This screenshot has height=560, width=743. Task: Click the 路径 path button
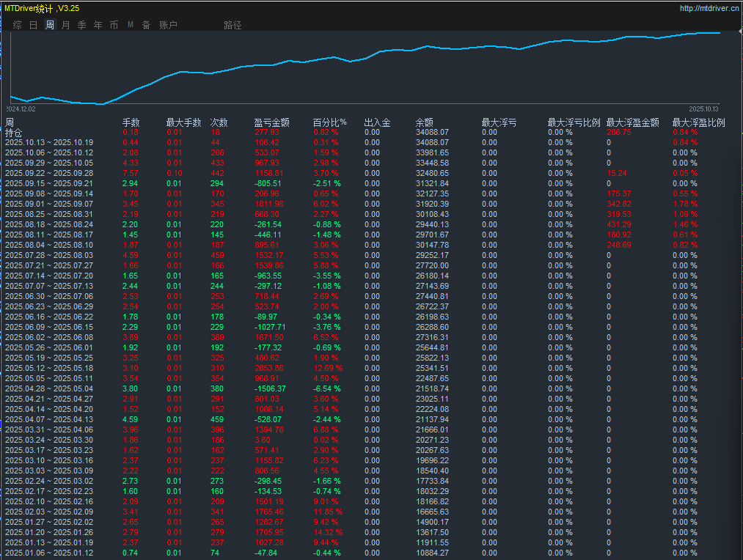pos(233,25)
